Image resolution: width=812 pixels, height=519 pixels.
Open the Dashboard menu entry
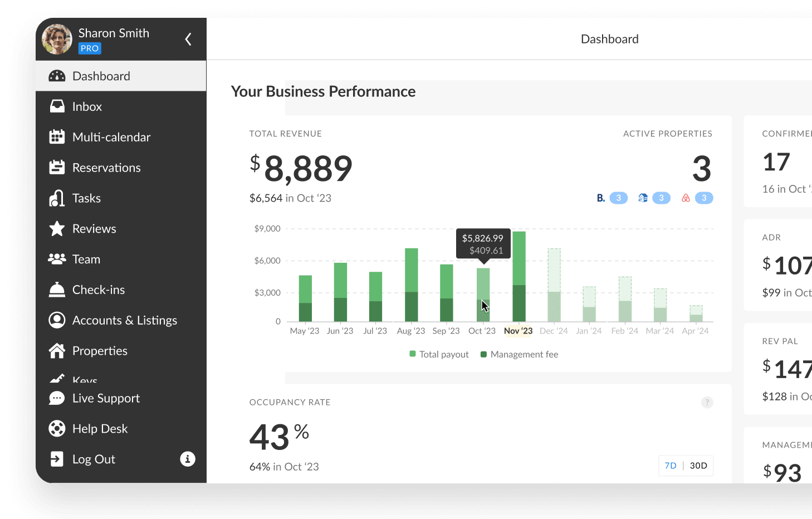point(101,76)
